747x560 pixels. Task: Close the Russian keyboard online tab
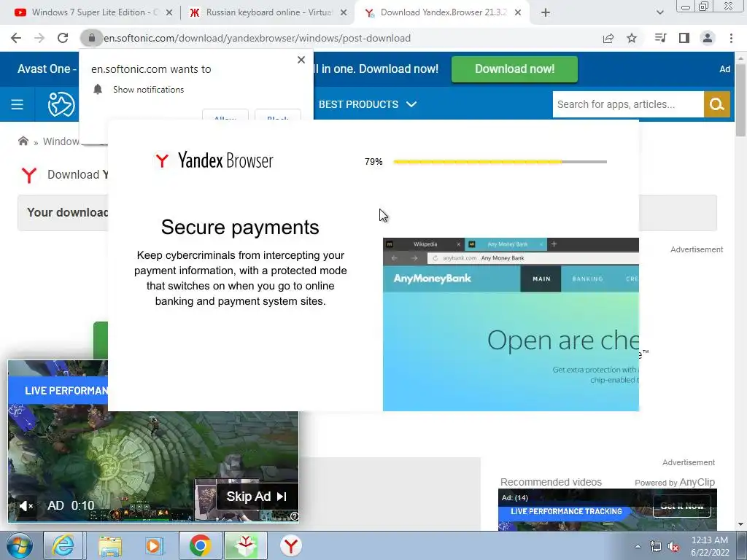coord(344,13)
